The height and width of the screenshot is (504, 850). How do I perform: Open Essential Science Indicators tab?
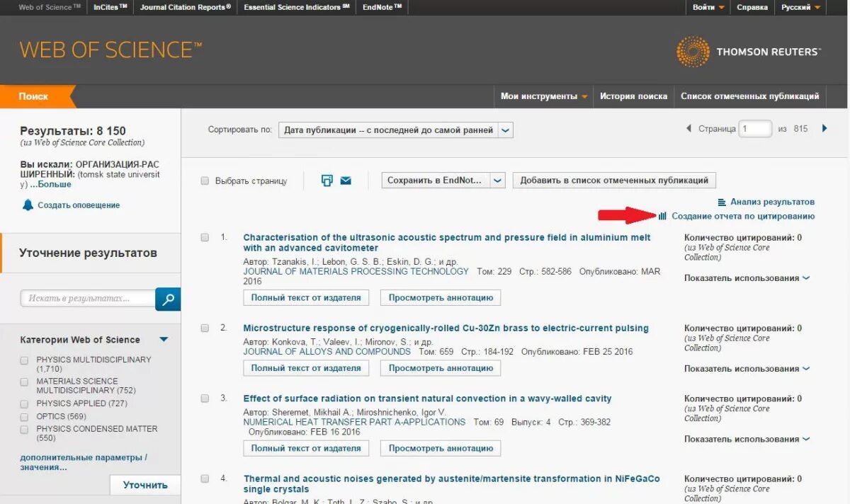(297, 7)
